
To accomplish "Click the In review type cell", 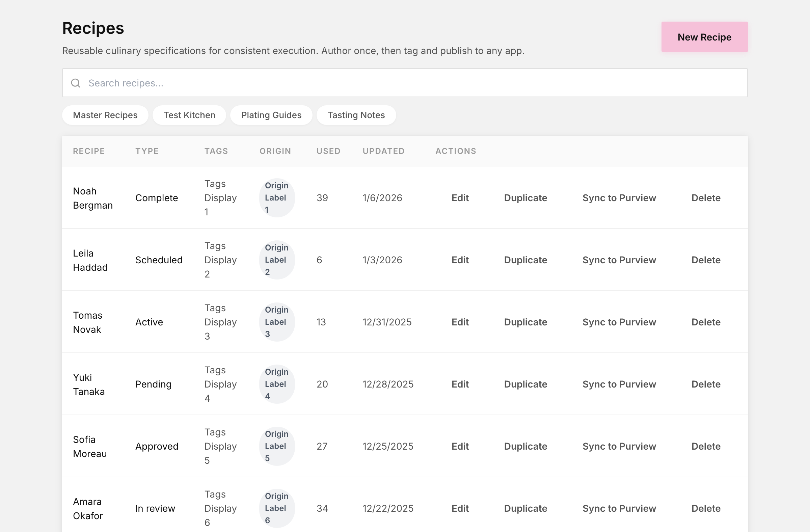I will pyautogui.click(x=155, y=508).
